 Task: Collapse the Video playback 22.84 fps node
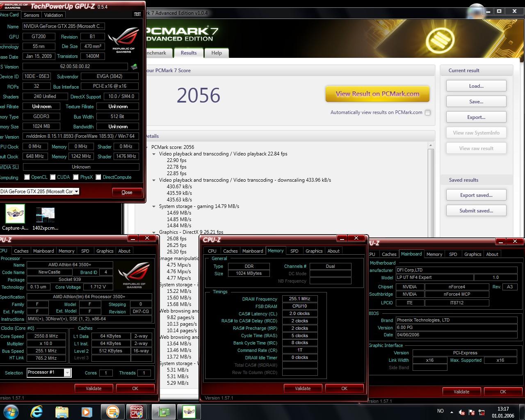point(154,154)
